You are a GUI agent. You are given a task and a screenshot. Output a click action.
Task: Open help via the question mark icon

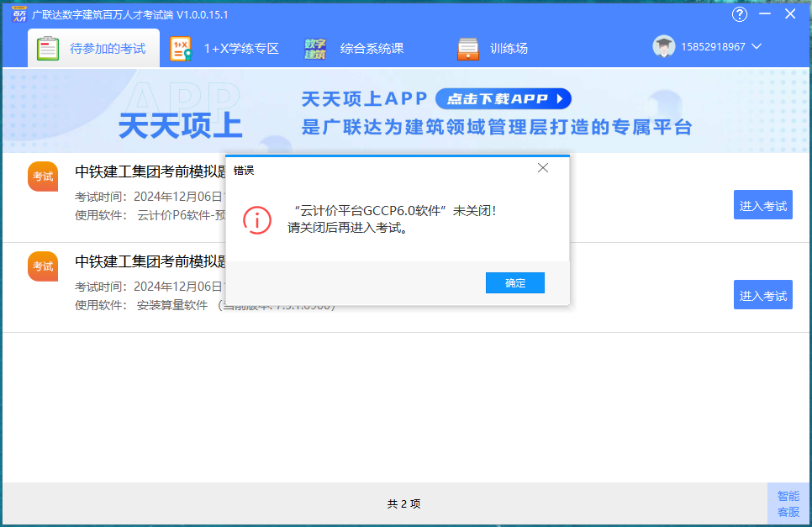click(740, 14)
